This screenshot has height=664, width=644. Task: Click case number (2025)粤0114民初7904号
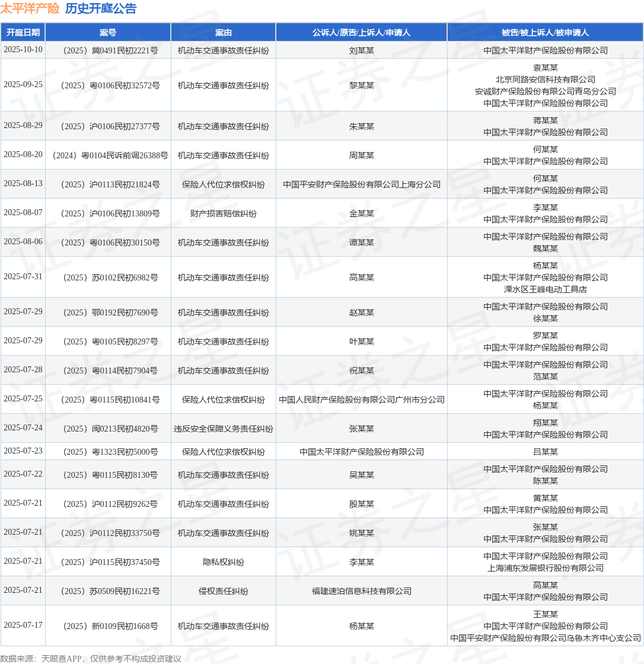click(110, 371)
